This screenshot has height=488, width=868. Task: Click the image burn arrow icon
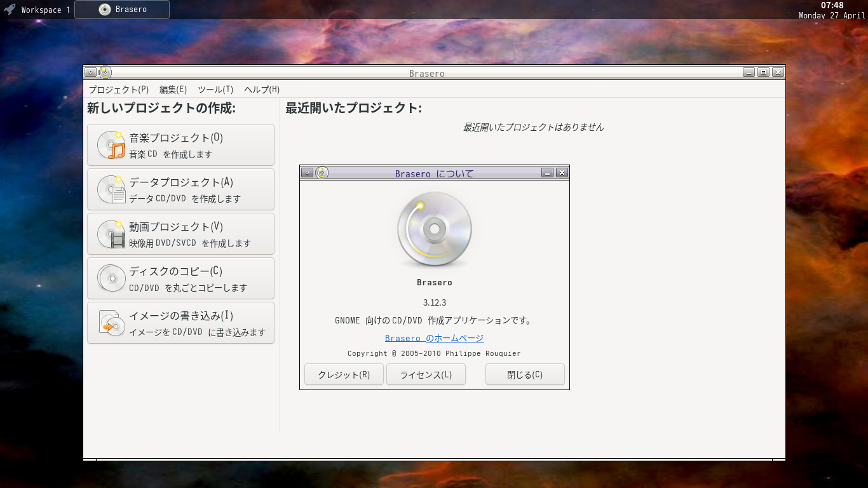click(x=111, y=323)
